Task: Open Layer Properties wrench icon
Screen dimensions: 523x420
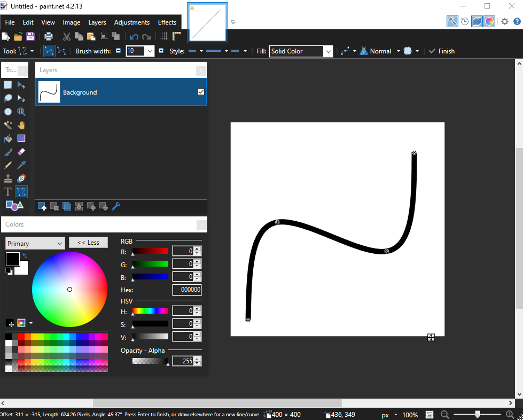Action: coord(116,206)
